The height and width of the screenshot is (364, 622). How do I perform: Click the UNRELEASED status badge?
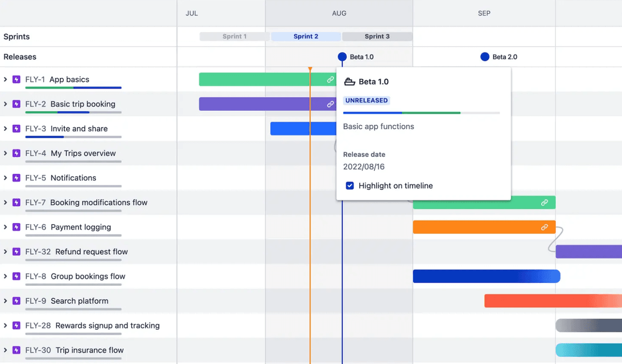tap(366, 100)
